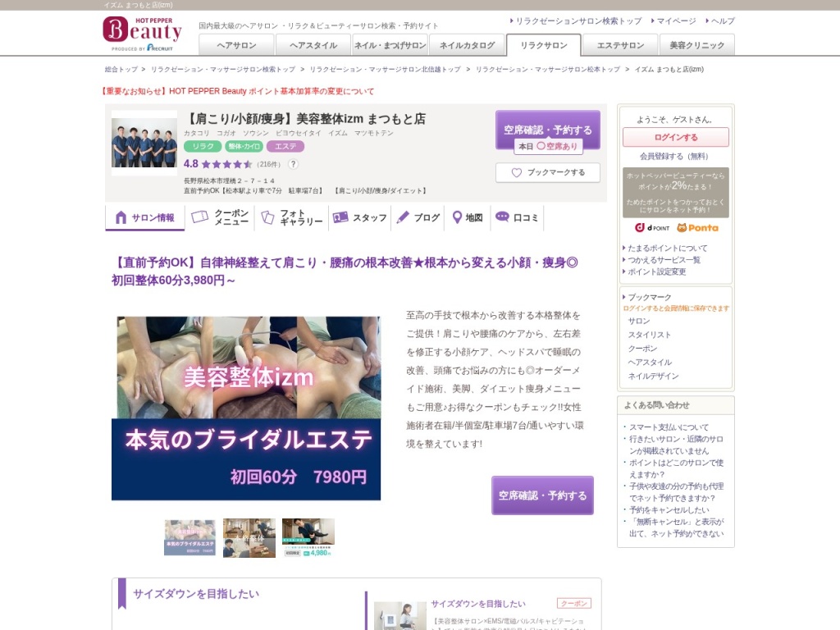Open the サロン情報 tab with house icon
Screen dimensions: 840x630
(145, 217)
